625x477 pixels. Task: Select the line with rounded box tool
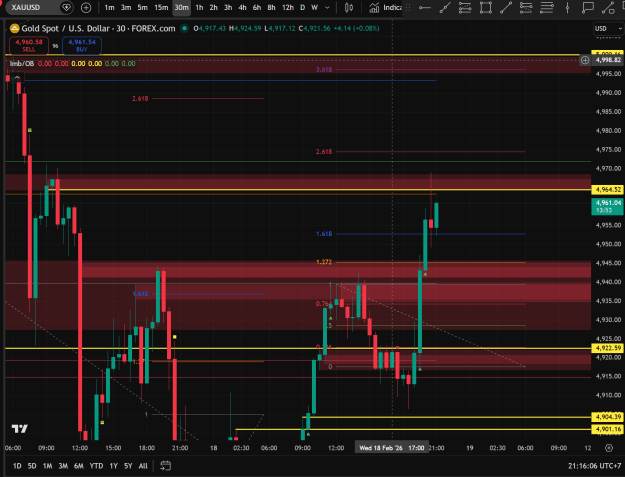click(x=608, y=8)
